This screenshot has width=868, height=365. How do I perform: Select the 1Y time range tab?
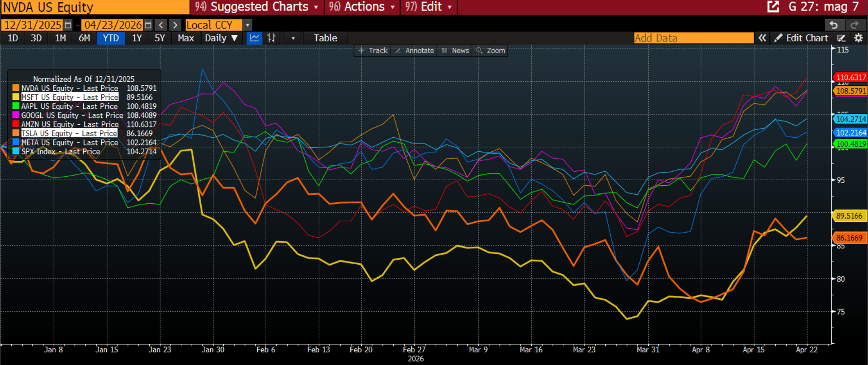click(137, 38)
